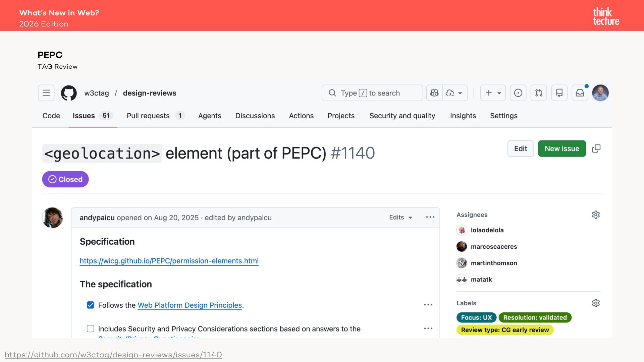Open the plus create-new dropdown

pos(493,93)
